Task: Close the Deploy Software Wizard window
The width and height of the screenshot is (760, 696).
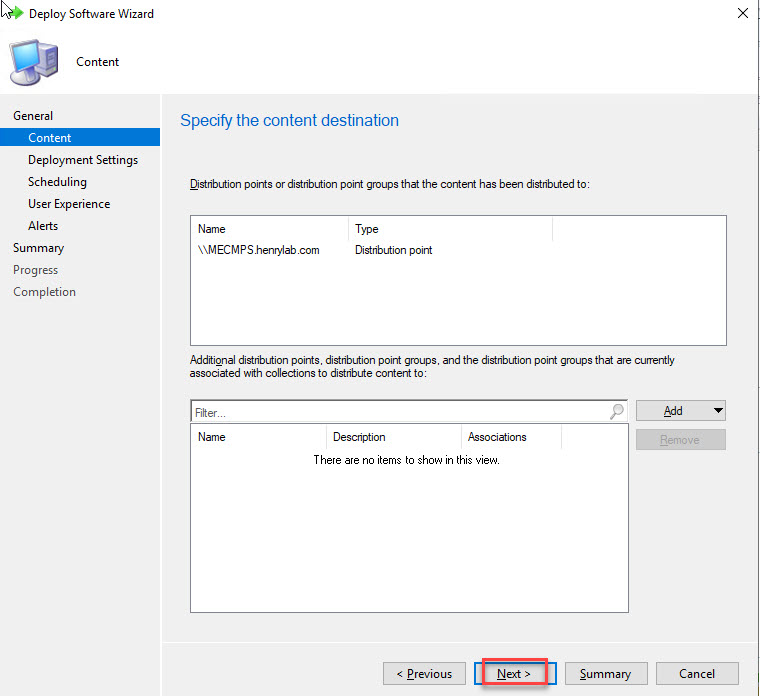Action: coord(742,14)
